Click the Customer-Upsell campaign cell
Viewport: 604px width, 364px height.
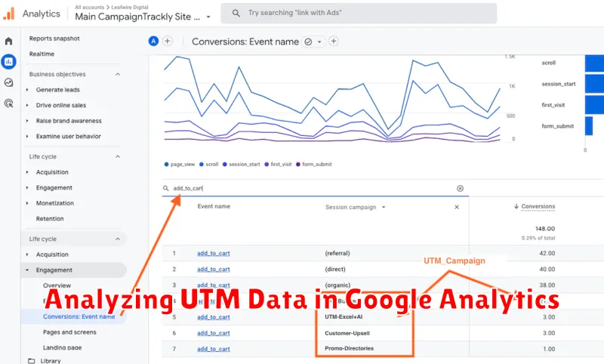pyautogui.click(x=347, y=333)
